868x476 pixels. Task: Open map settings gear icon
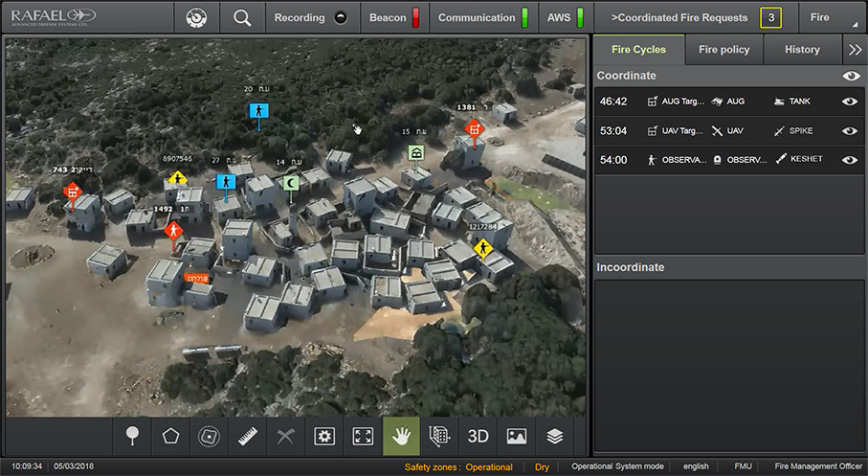click(x=324, y=436)
